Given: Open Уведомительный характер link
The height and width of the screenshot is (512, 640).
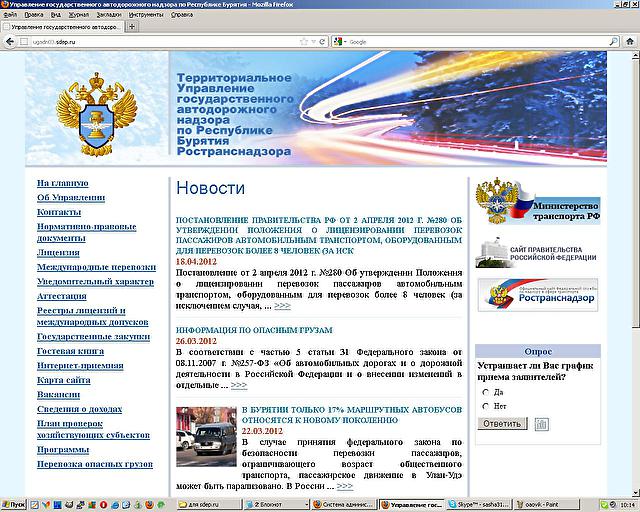Looking at the screenshot, I should [x=96, y=282].
